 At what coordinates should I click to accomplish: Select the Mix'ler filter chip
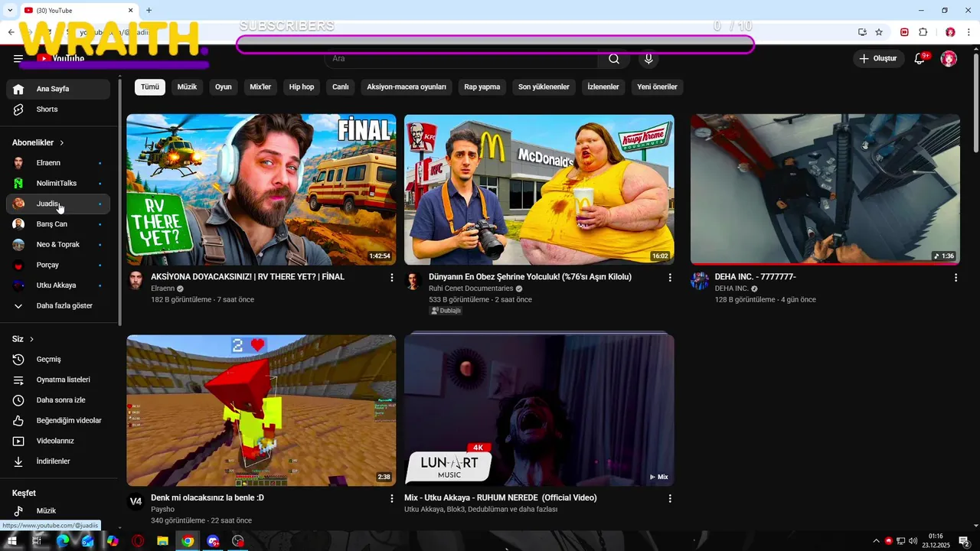tap(260, 87)
